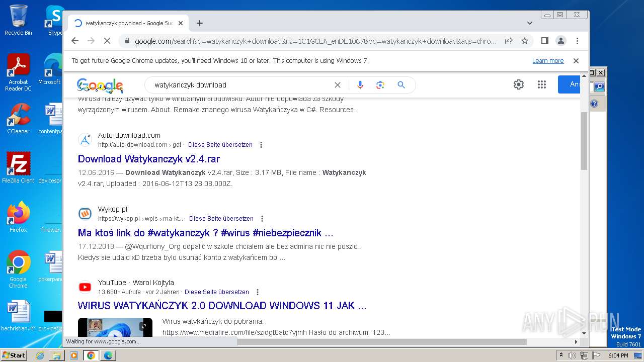Click the search icon in background window

pyautogui.click(x=599, y=87)
